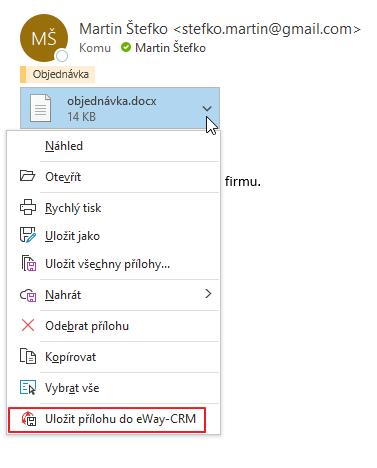Expand the Nahrát submenu arrow
The height and width of the screenshot is (468, 377).
point(208,294)
